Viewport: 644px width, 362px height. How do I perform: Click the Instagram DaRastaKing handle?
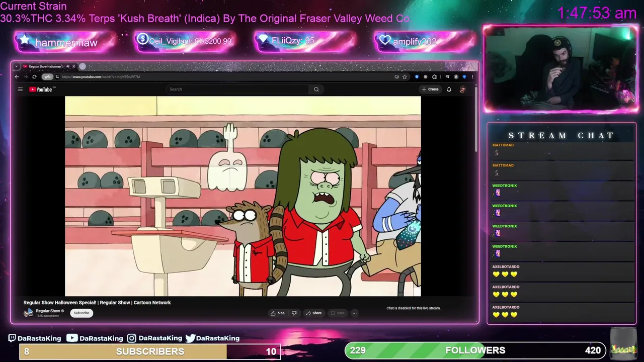click(154, 338)
